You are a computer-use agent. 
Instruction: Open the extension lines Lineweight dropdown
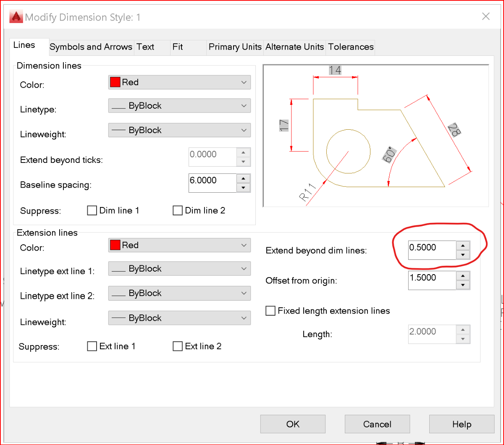click(179, 318)
